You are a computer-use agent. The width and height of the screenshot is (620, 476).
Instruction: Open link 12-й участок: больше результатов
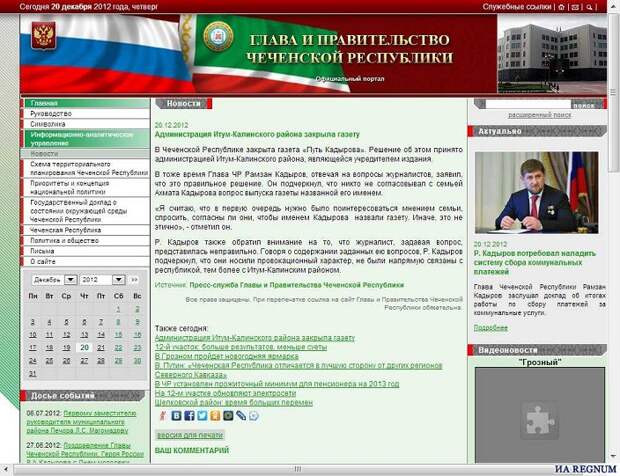point(241,347)
